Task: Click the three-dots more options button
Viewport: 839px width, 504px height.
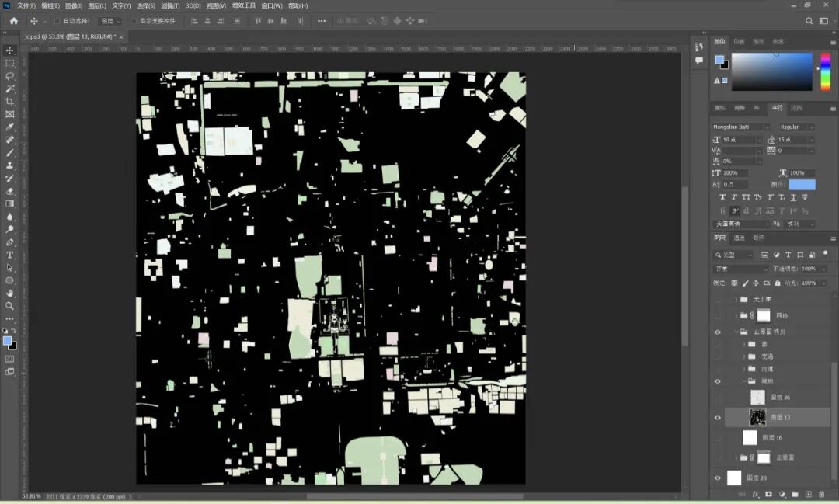Action: point(321,21)
